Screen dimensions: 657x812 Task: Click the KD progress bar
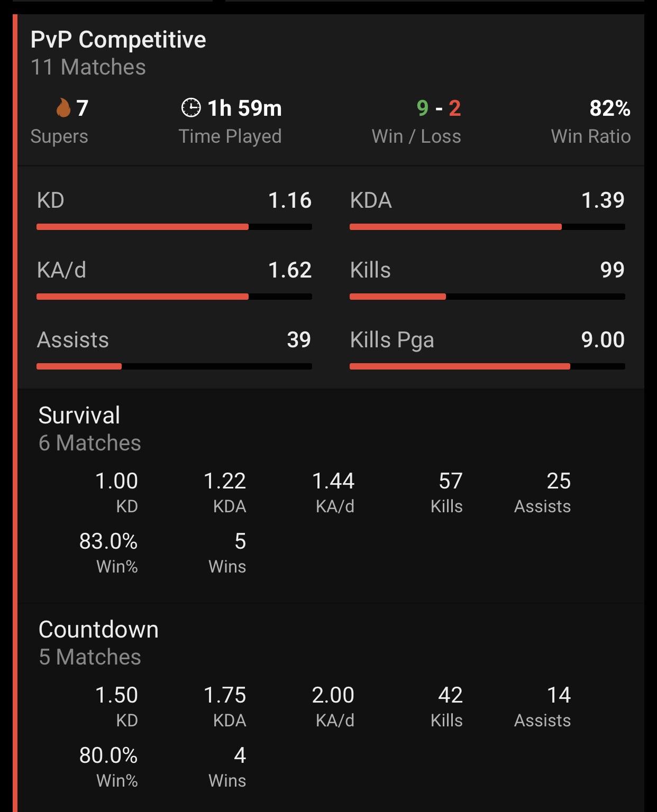click(x=175, y=226)
